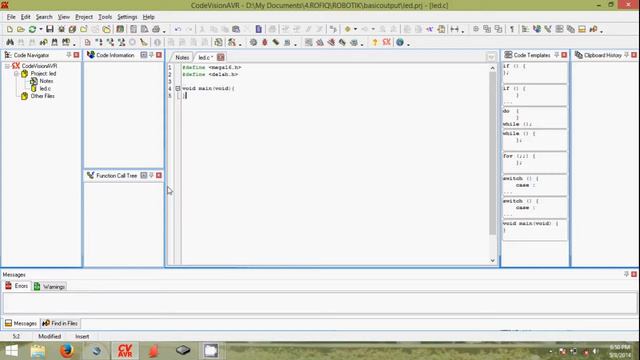This screenshot has width=640, height=360.
Task: Insert the do while code template
Action: click(535, 117)
